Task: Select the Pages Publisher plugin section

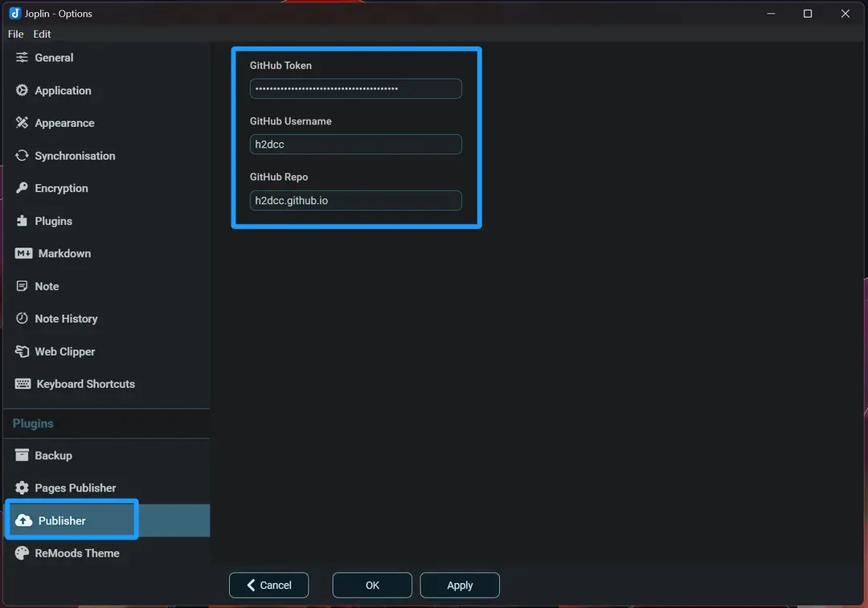Action: pyautogui.click(x=75, y=488)
